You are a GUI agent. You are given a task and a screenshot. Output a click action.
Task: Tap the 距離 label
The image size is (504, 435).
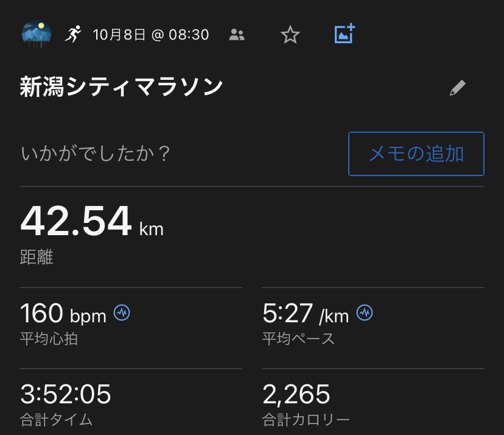pos(37,257)
